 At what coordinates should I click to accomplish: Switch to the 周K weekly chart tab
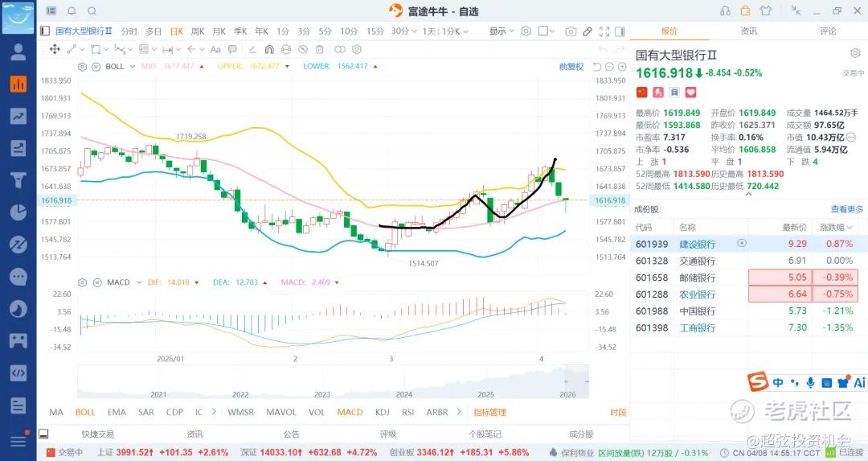click(x=198, y=31)
